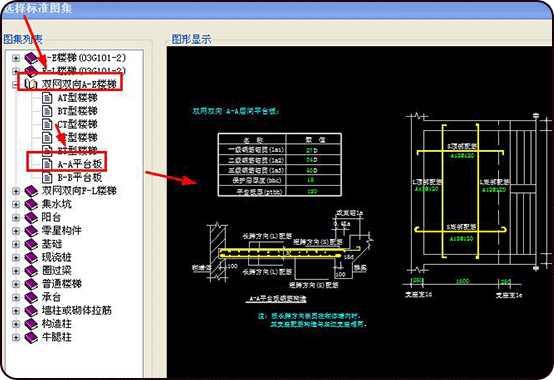Click the purple book icon beside 牛腿柱

point(31,338)
